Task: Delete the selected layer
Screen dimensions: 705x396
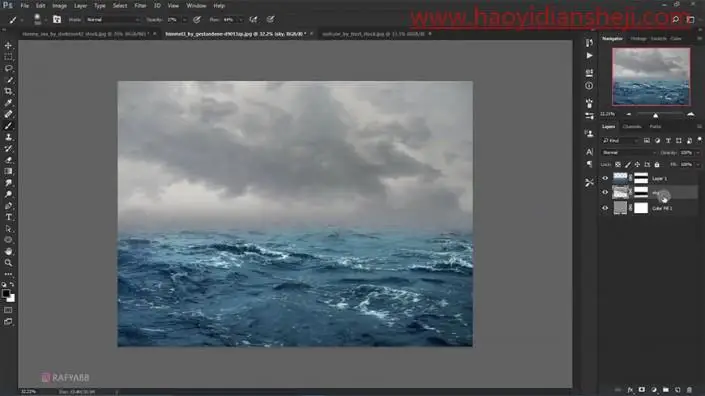Action: pyautogui.click(x=689, y=390)
